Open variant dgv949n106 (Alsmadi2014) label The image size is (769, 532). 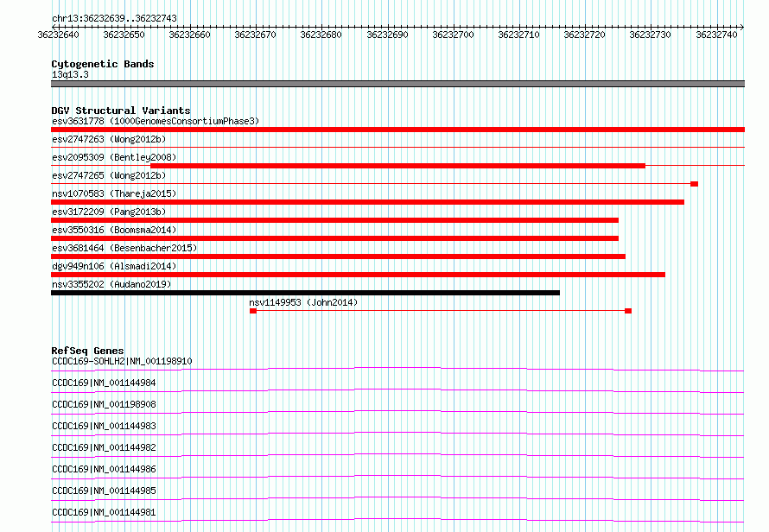[114, 266]
